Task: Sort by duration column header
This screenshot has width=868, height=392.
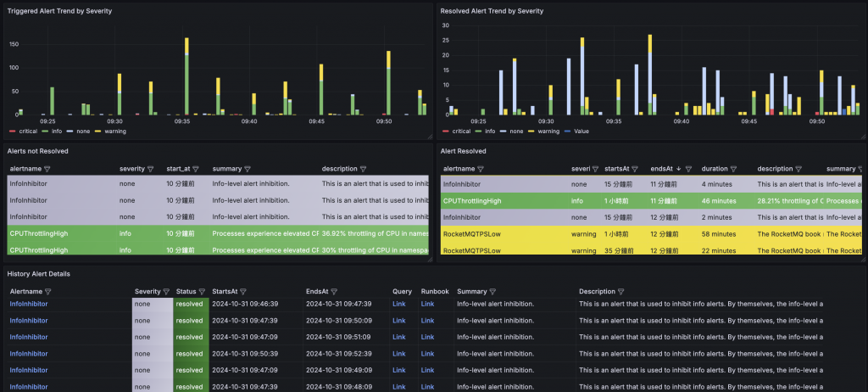Action: tap(715, 169)
